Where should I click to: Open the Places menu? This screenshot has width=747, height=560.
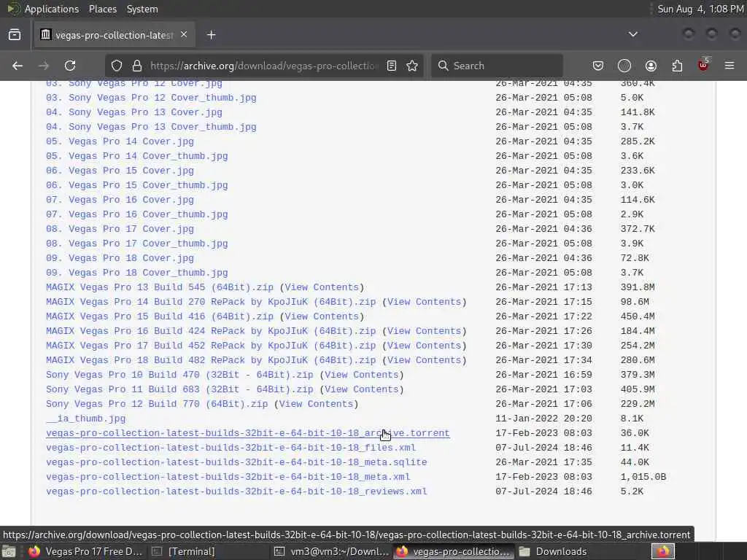click(103, 9)
